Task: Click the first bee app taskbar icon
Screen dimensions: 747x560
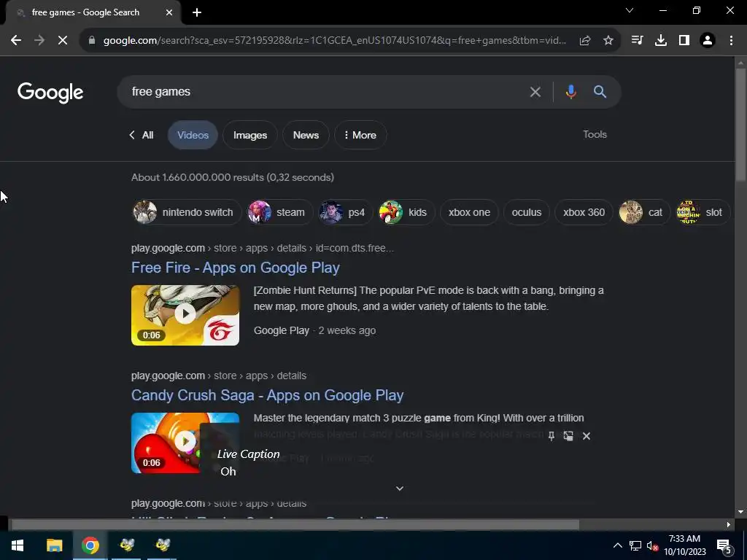Action: (127, 545)
